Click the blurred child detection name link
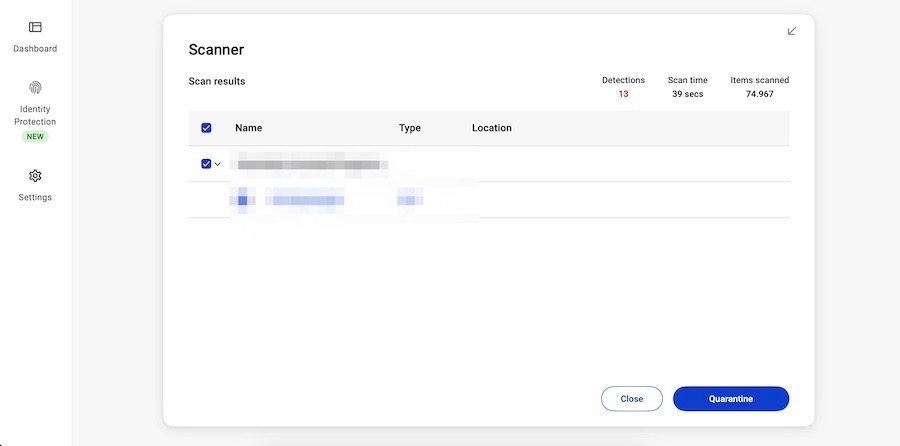The image size is (900, 446). (304, 200)
